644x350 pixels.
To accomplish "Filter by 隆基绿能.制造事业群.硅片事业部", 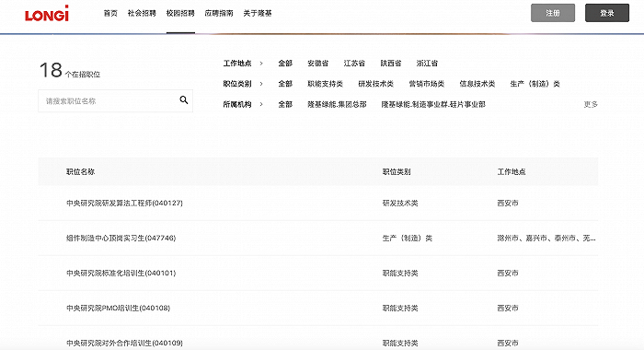I will tap(433, 104).
